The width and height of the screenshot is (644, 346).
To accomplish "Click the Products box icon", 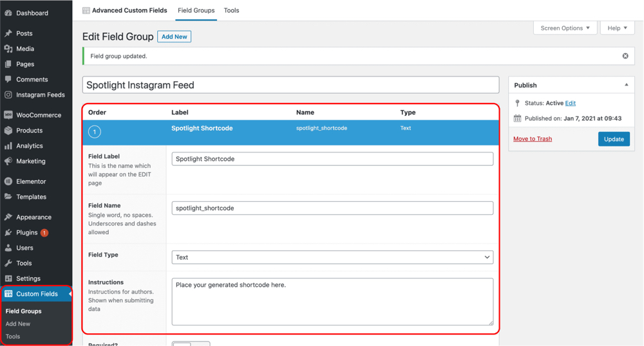I will pyautogui.click(x=8, y=131).
